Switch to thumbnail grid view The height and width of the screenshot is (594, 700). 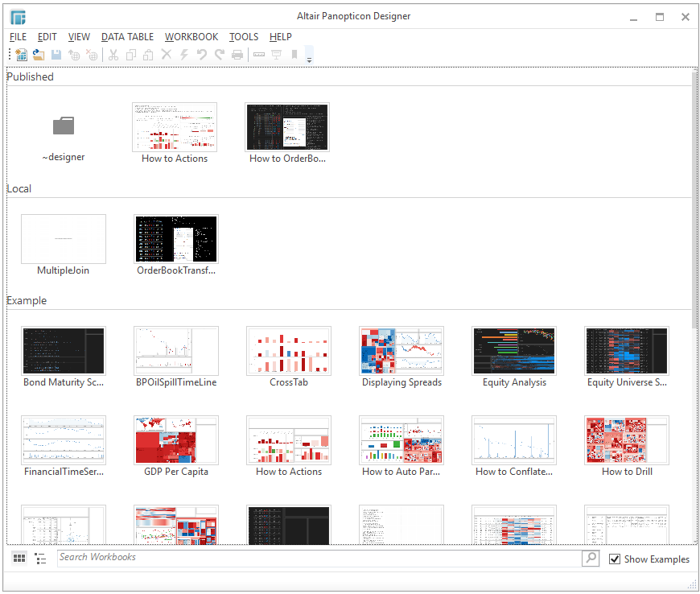[19, 558]
